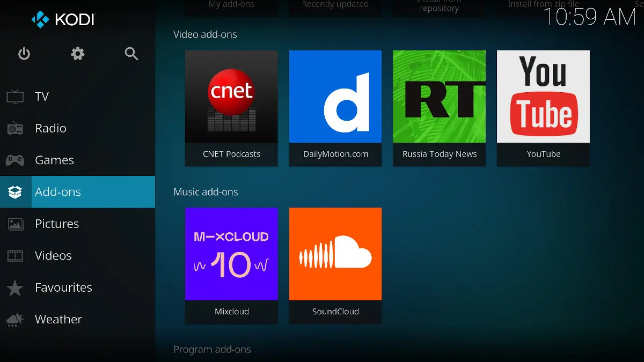Select Weather in the sidebar
Screen dimensions: 644x362
pyautogui.click(x=77, y=320)
